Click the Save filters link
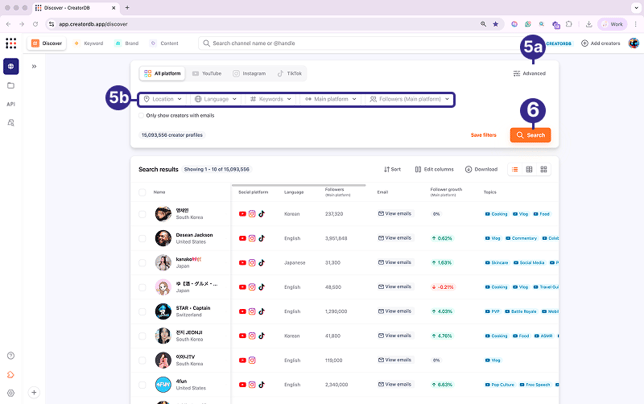Image resolution: width=644 pixels, height=404 pixels. pos(483,135)
